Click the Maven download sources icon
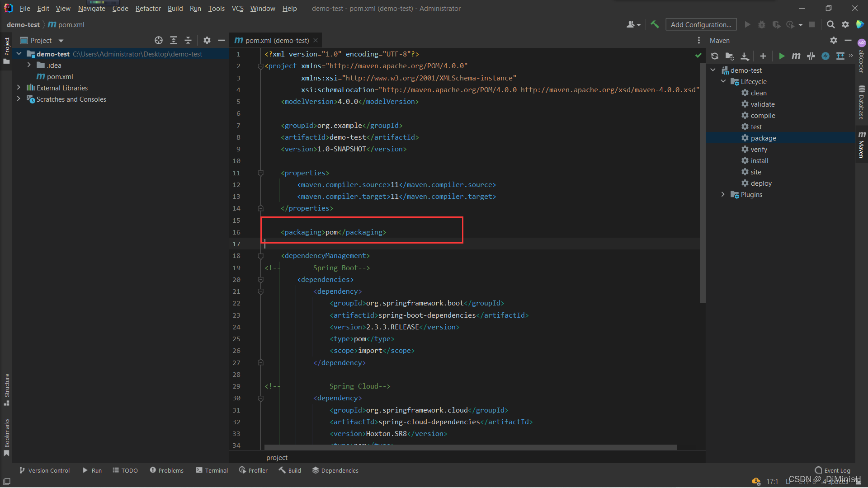 coord(745,56)
